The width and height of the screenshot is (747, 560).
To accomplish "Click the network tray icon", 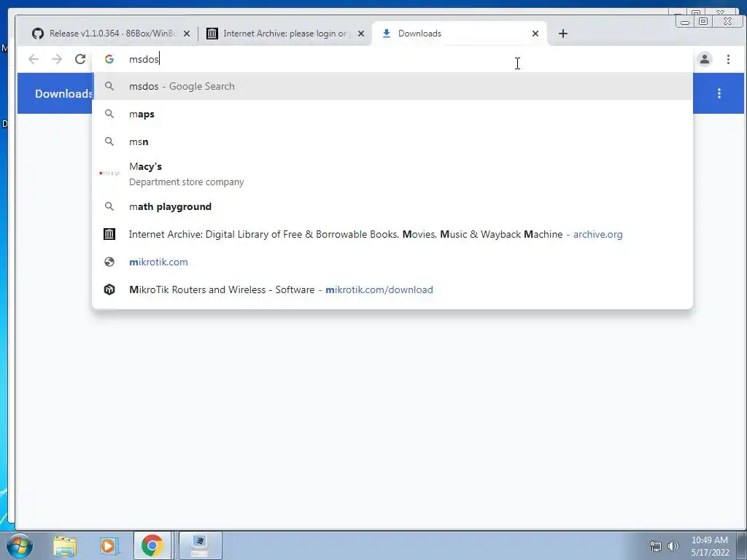I will (656, 546).
